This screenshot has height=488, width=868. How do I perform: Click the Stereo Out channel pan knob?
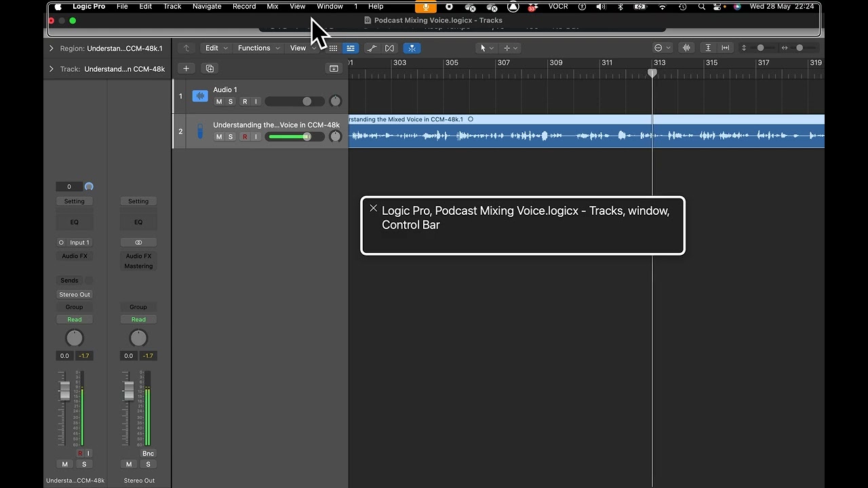tap(138, 338)
